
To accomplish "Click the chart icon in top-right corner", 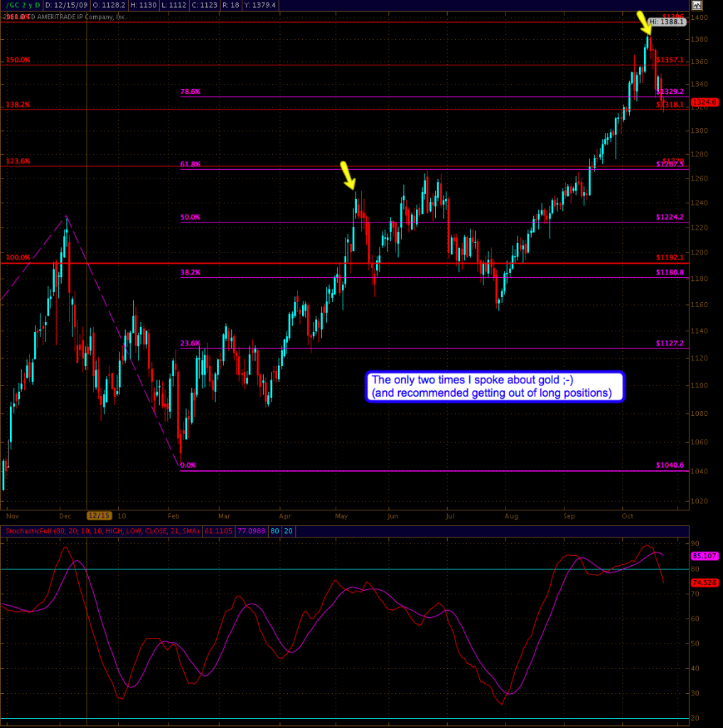I will point(696,6).
